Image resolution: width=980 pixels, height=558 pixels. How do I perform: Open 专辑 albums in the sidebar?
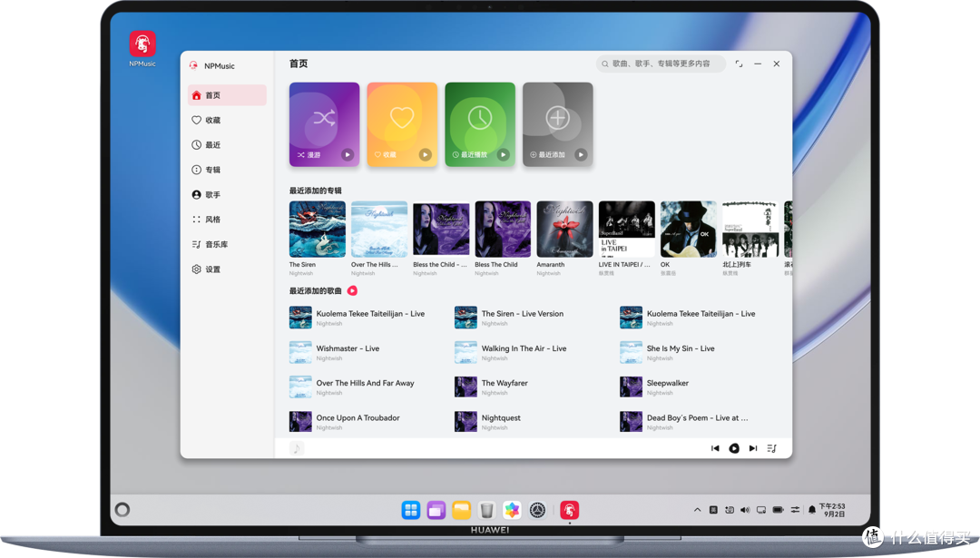pos(227,170)
